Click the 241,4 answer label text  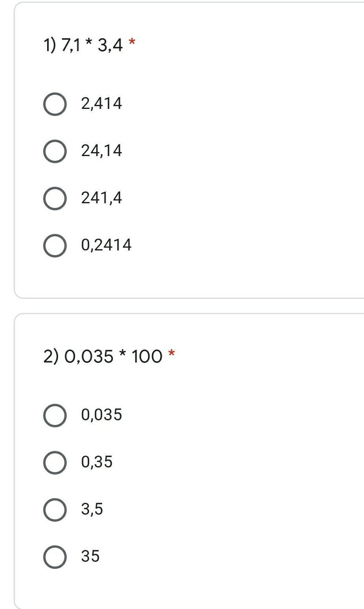tap(102, 198)
